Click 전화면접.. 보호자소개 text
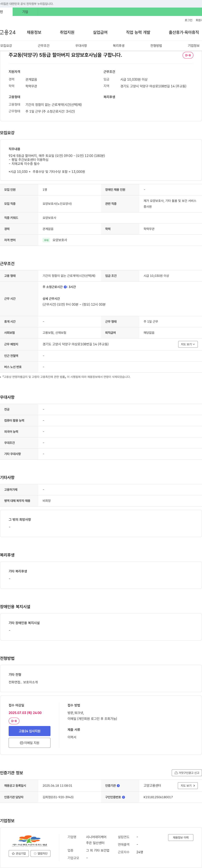Screen dimensions: 202x868 tap(23, 682)
